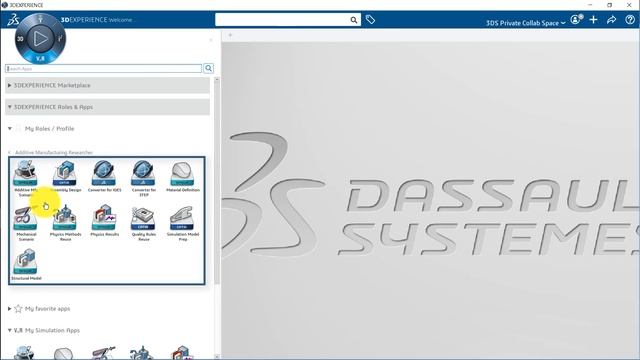Add a new tab with plus button
This screenshot has width=640, height=360.
coord(230,35)
